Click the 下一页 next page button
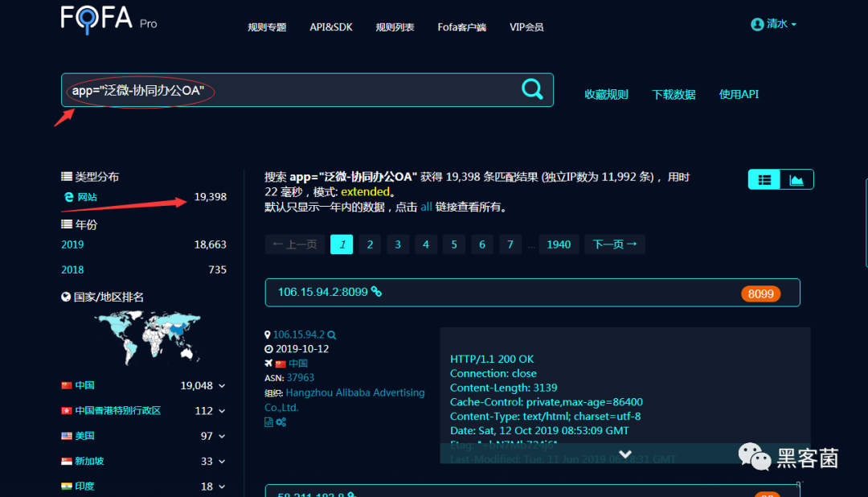Screen dimensions: 868x497 (615, 244)
